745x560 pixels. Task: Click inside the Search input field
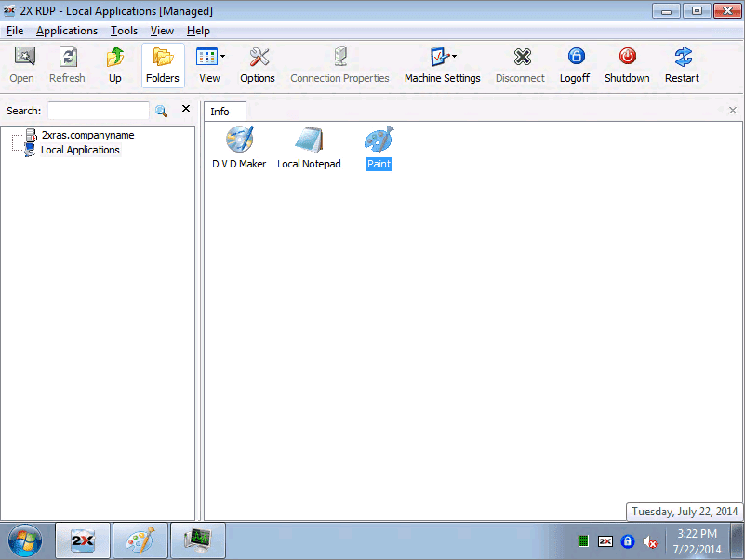coord(99,111)
